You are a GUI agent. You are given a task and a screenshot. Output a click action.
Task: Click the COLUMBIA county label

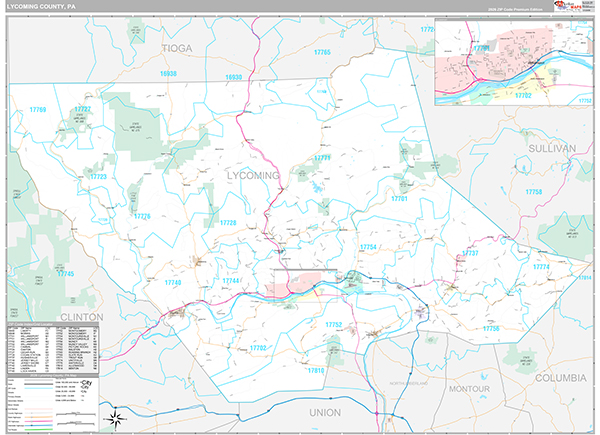click(562, 379)
